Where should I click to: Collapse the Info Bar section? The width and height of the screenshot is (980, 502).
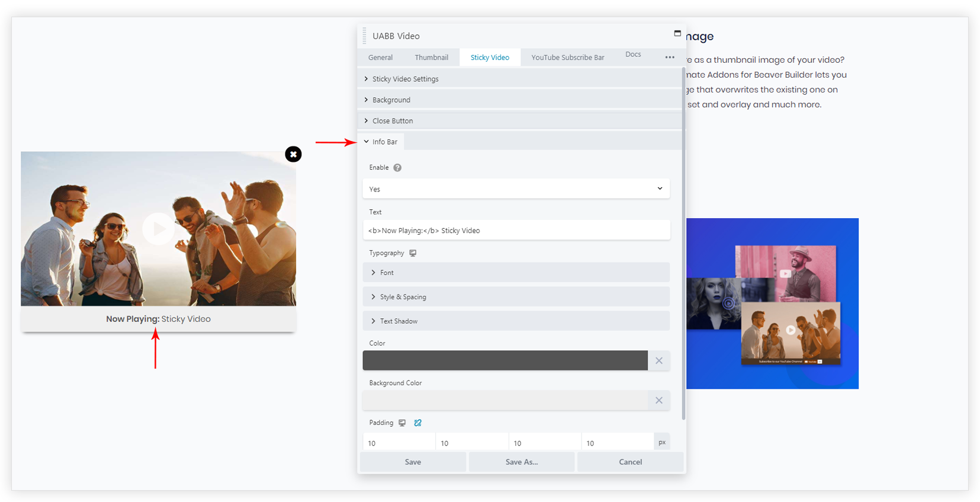384,142
